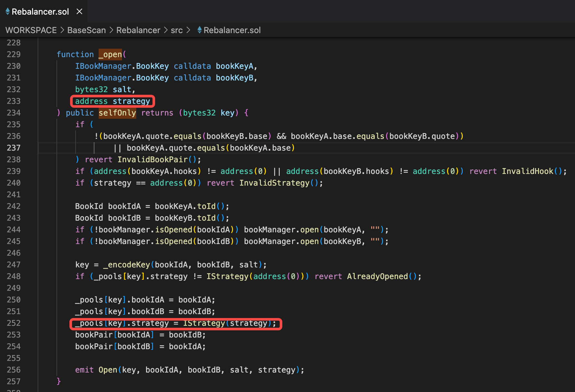Click line number 252 in gutter

click(14, 323)
